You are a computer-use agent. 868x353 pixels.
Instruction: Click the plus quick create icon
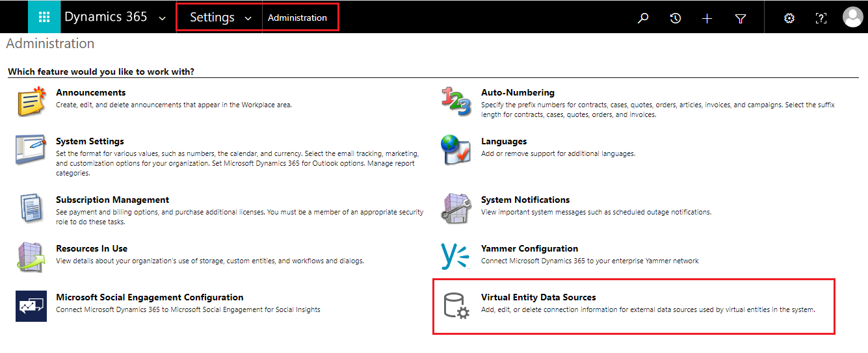tap(707, 18)
